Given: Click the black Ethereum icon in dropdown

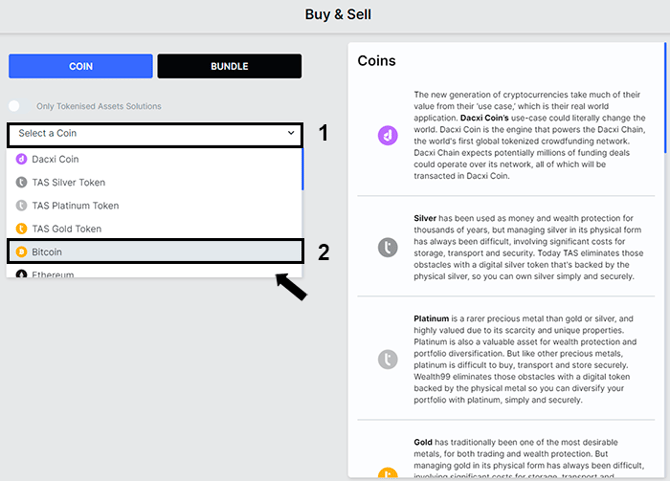Looking at the screenshot, I should 21,274.
